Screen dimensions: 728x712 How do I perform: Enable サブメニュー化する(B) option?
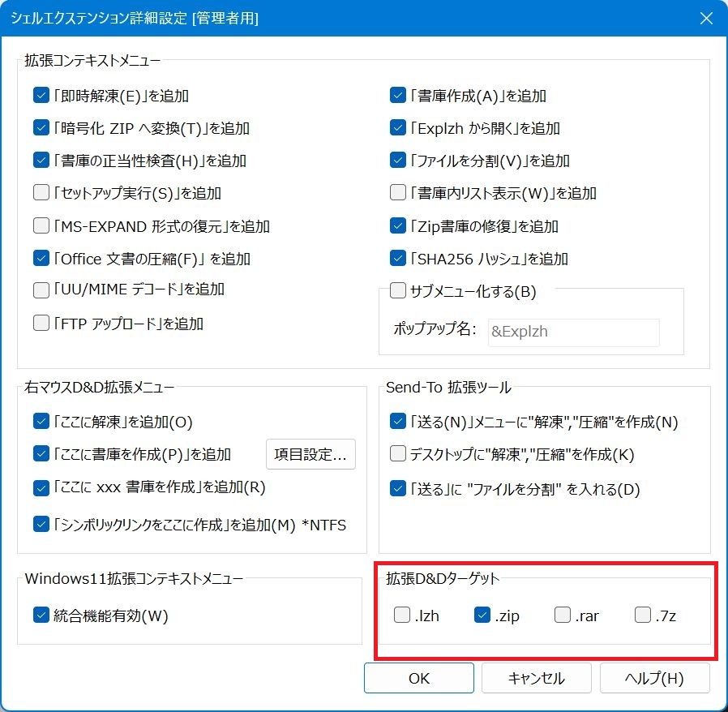click(x=398, y=290)
